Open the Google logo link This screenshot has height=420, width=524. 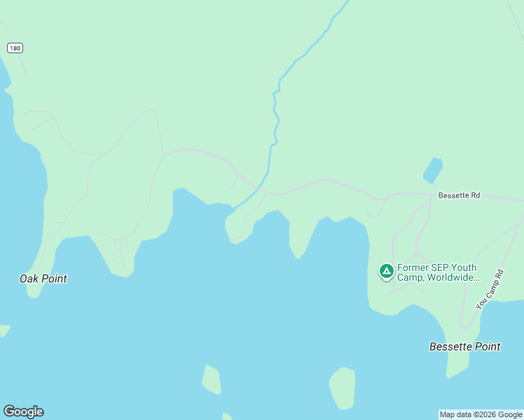[23, 412]
